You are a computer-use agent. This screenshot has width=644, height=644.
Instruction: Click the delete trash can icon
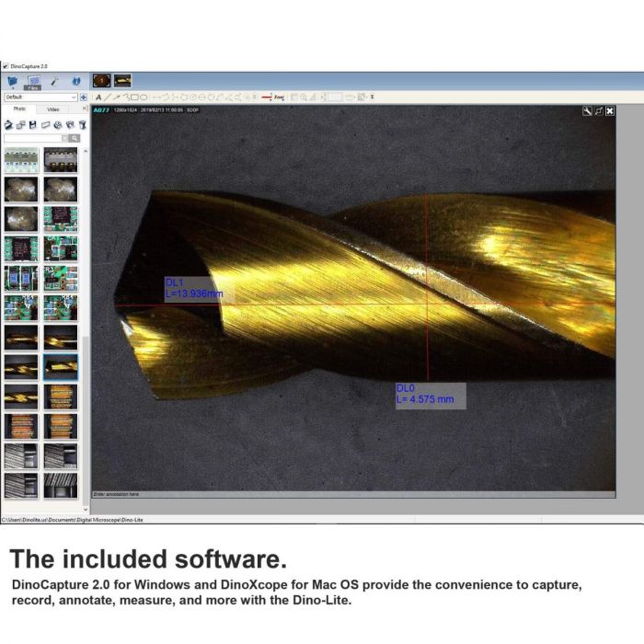pyautogui.click(x=83, y=125)
